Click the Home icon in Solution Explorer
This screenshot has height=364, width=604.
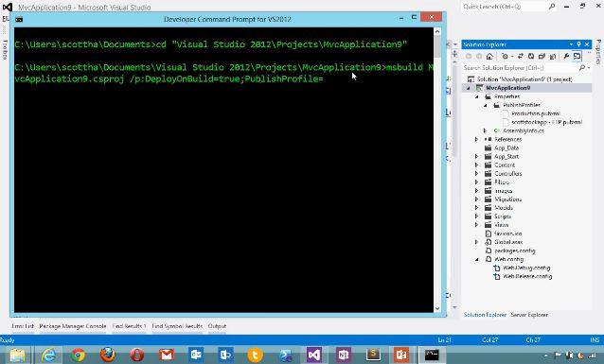pyautogui.click(x=489, y=56)
